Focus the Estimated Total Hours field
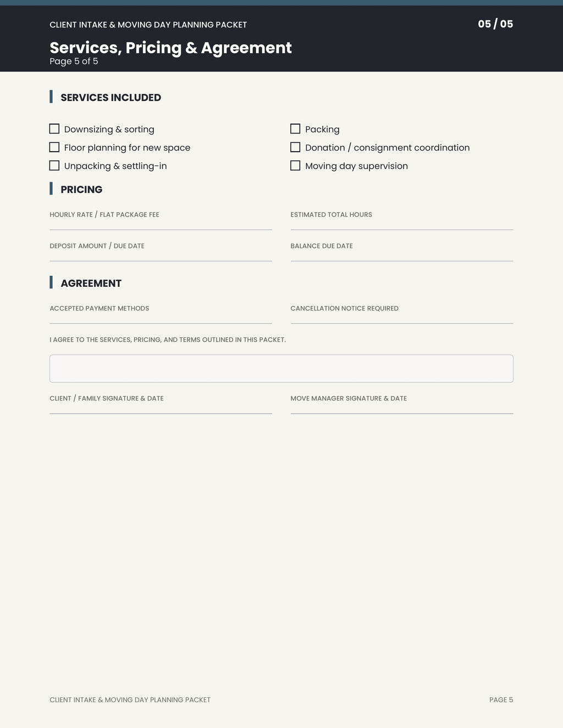The width and height of the screenshot is (563, 728). pyautogui.click(x=402, y=224)
